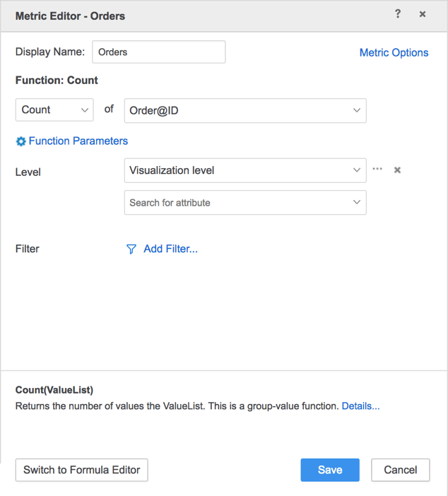Open Metric Options link
This screenshot has height=496, width=448.
394,52
